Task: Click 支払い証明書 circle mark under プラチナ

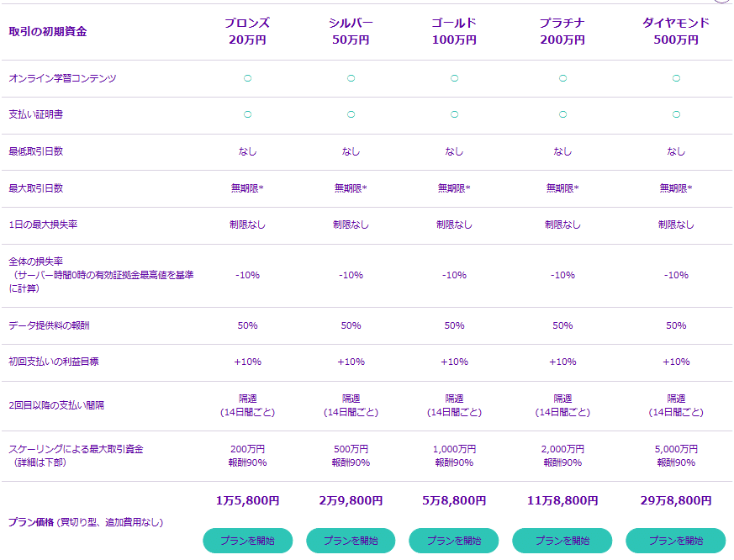Action: point(562,114)
